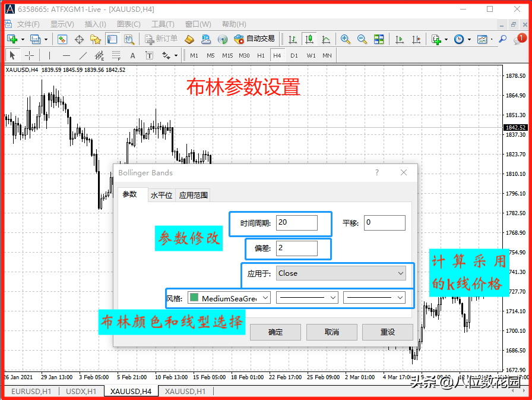Open the MetaEditor book icon
This screenshot has height=400, width=532.
189,39
